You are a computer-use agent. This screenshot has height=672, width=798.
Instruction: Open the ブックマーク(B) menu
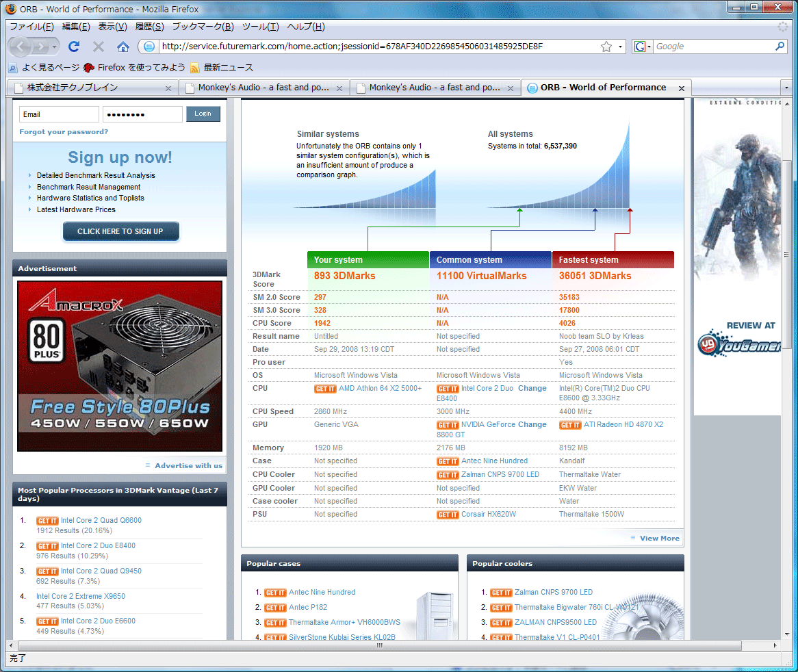[203, 27]
